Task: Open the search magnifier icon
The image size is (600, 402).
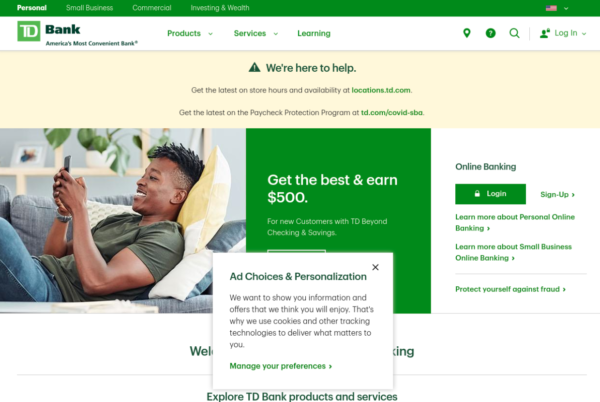Action: point(514,33)
